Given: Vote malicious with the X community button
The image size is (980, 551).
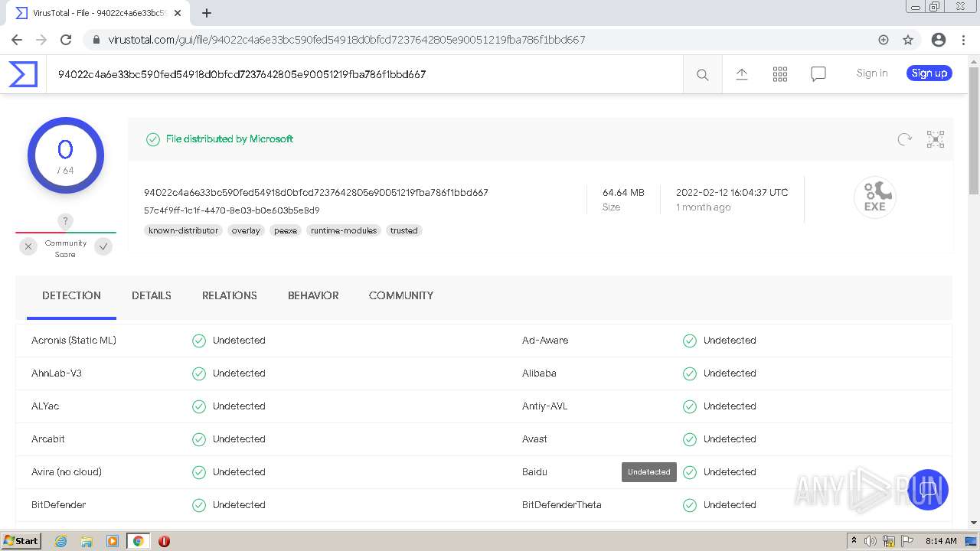Looking at the screenshot, I should click(x=28, y=246).
